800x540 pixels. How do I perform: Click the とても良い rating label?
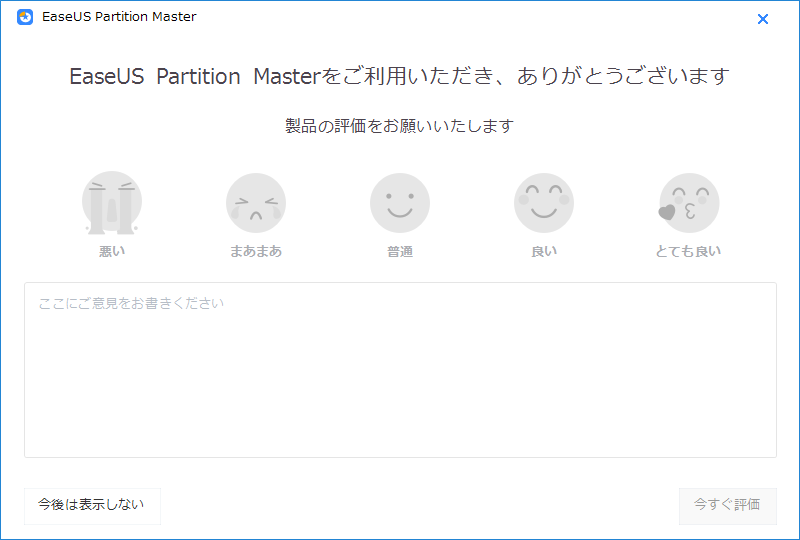coord(688,251)
